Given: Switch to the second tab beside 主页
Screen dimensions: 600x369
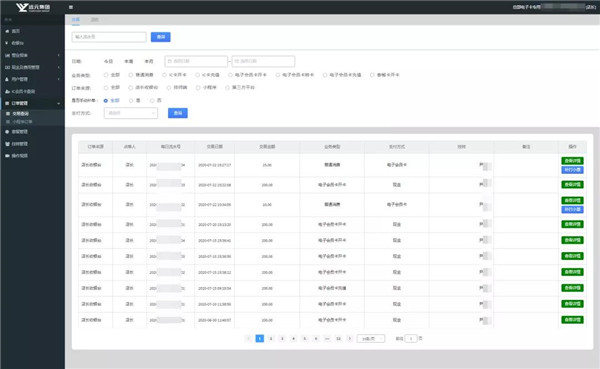Looking at the screenshot, I should (x=95, y=20).
